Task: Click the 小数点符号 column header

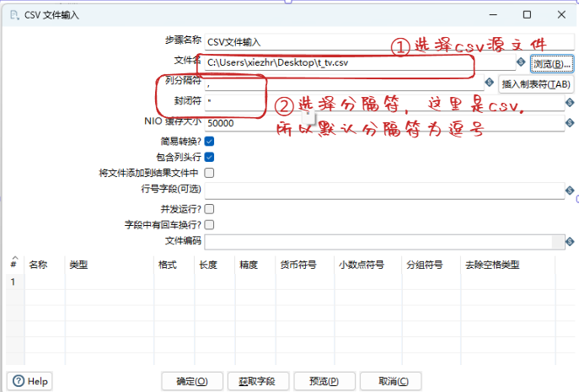Action: click(x=369, y=265)
